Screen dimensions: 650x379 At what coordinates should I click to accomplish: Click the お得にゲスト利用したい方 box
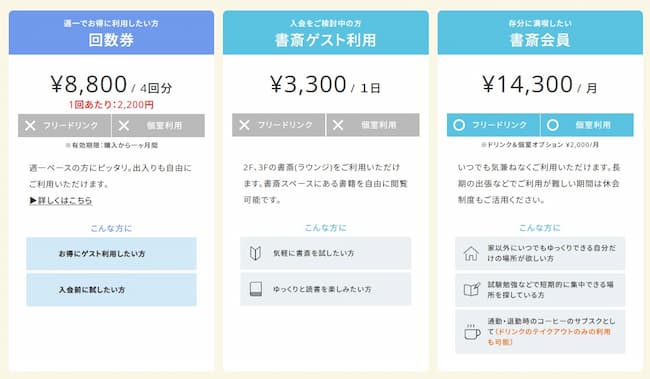111,254
